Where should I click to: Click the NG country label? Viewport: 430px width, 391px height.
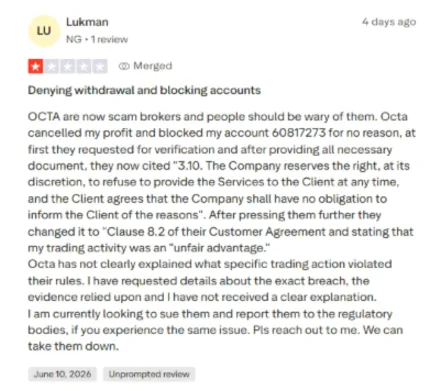pos(74,39)
